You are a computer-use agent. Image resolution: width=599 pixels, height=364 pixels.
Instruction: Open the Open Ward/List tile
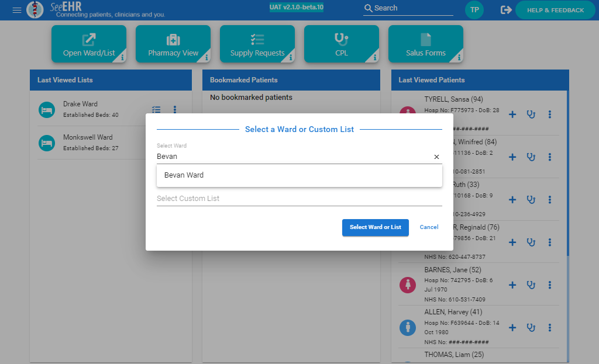tap(89, 44)
